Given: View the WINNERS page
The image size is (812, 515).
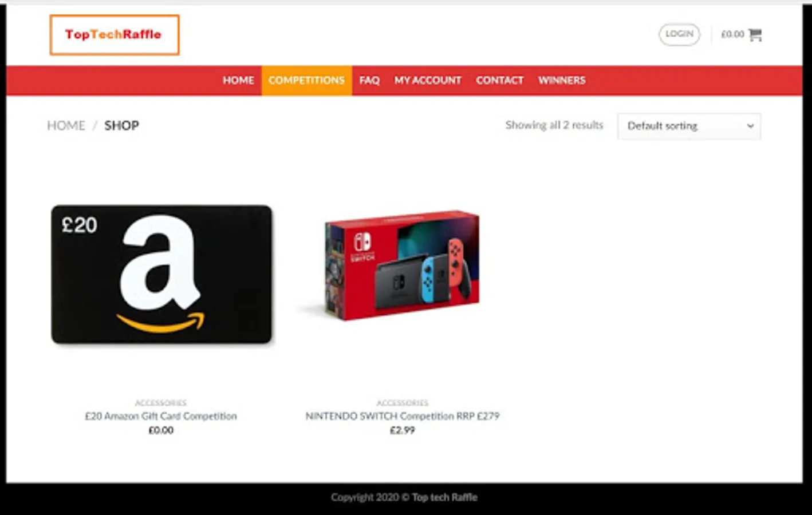Looking at the screenshot, I should point(562,80).
